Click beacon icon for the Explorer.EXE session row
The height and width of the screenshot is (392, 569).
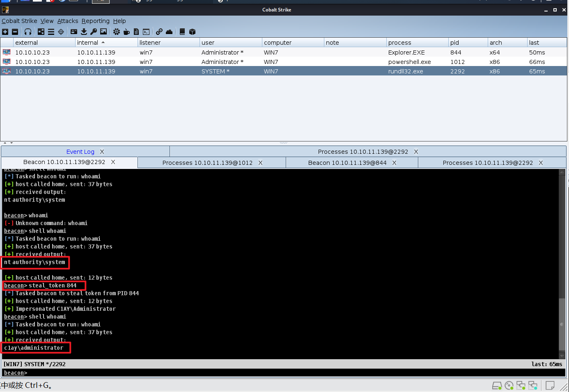(x=7, y=52)
